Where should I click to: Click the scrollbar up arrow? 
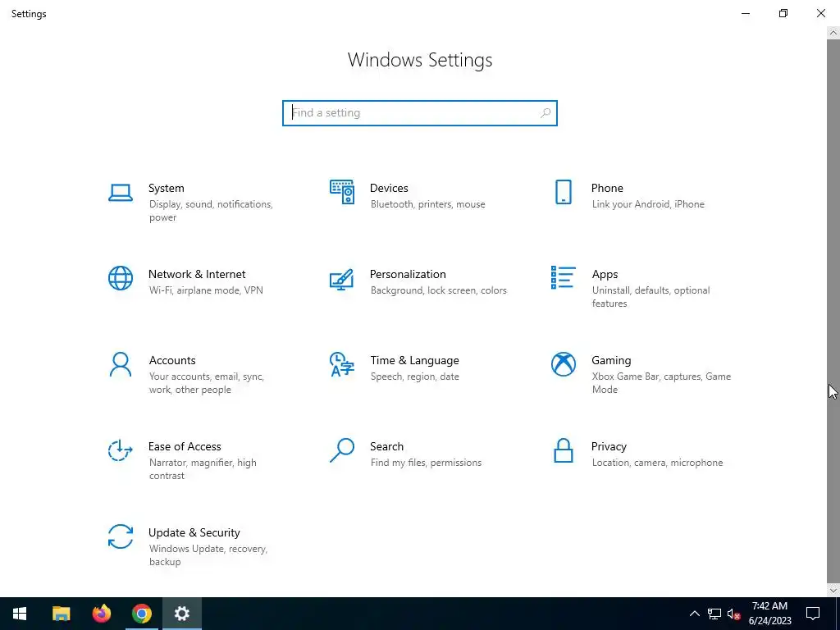coord(833,33)
